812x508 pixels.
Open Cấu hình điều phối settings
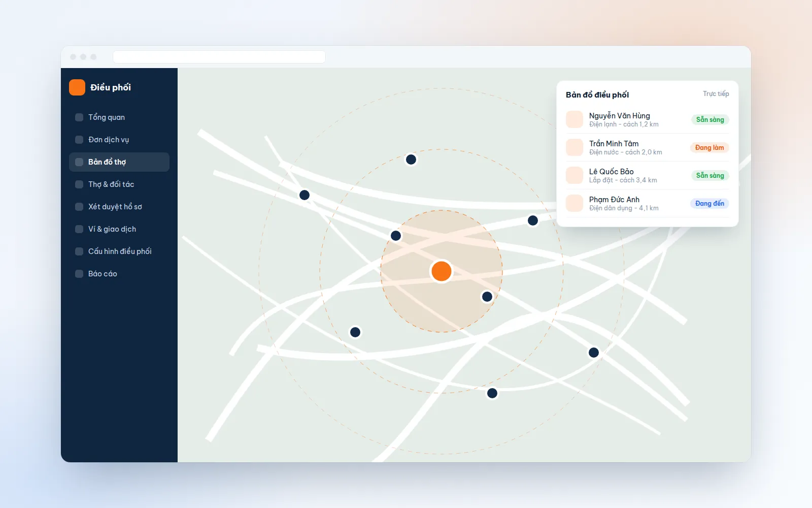[x=119, y=251]
